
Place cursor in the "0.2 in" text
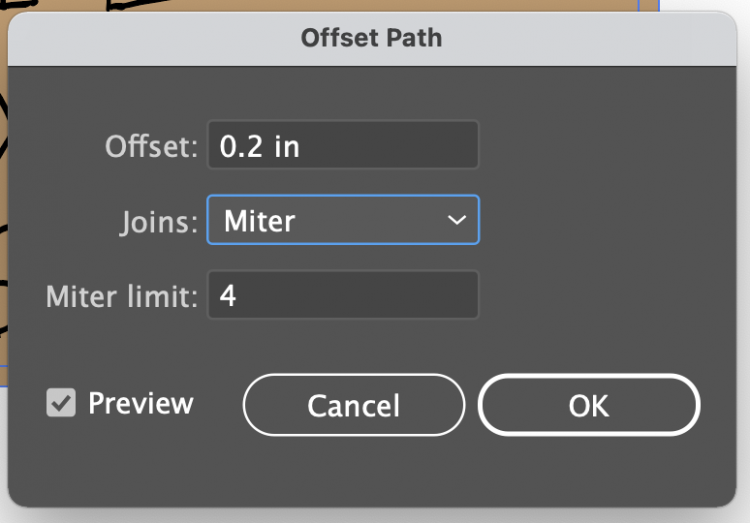coord(259,146)
